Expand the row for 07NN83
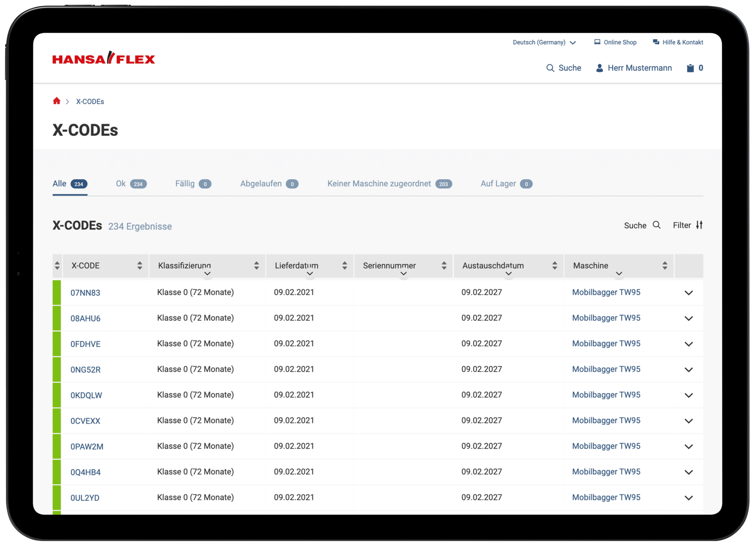756x548 pixels. click(688, 293)
